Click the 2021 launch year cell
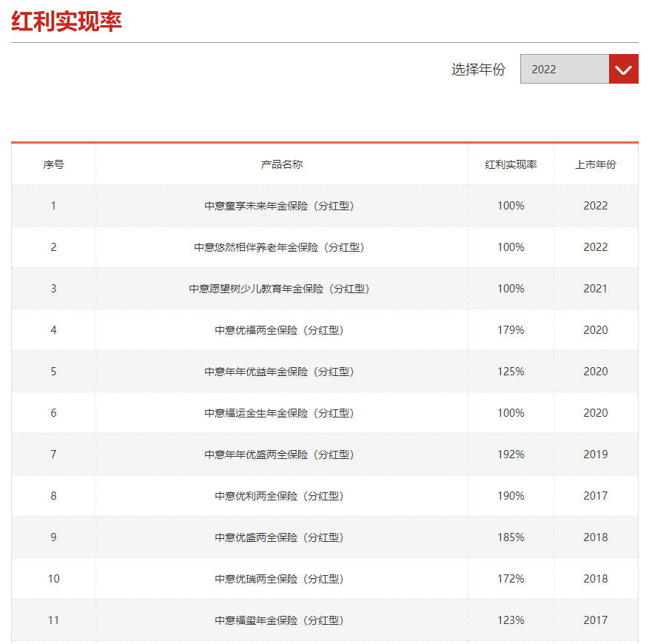 click(x=596, y=289)
